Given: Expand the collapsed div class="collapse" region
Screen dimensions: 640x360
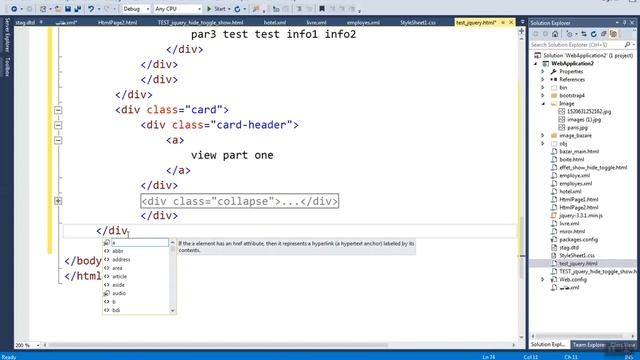Looking at the screenshot, I should pyautogui.click(x=58, y=201).
